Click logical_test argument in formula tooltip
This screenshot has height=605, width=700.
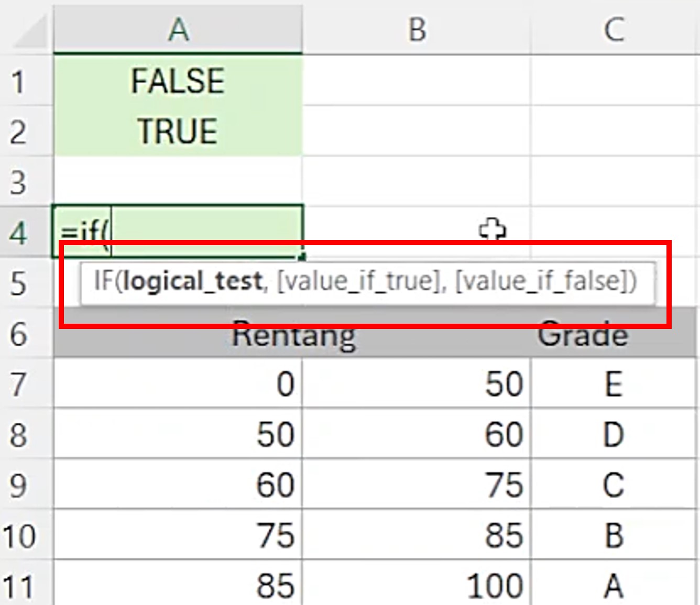(x=193, y=282)
